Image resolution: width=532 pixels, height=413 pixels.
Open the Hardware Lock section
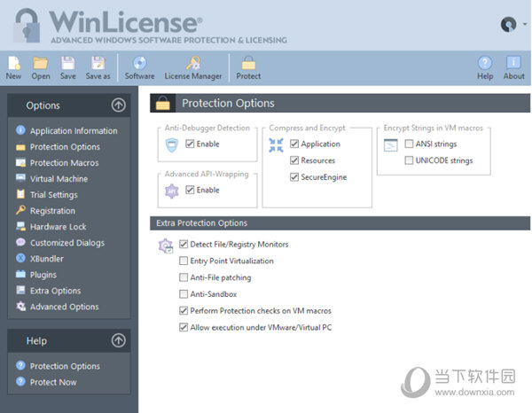(x=58, y=227)
